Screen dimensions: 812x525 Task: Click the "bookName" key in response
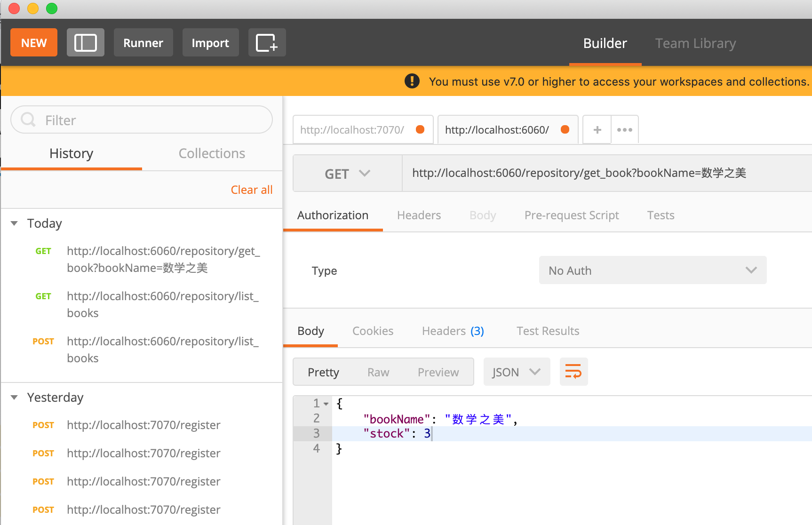click(x=397, y=419)
